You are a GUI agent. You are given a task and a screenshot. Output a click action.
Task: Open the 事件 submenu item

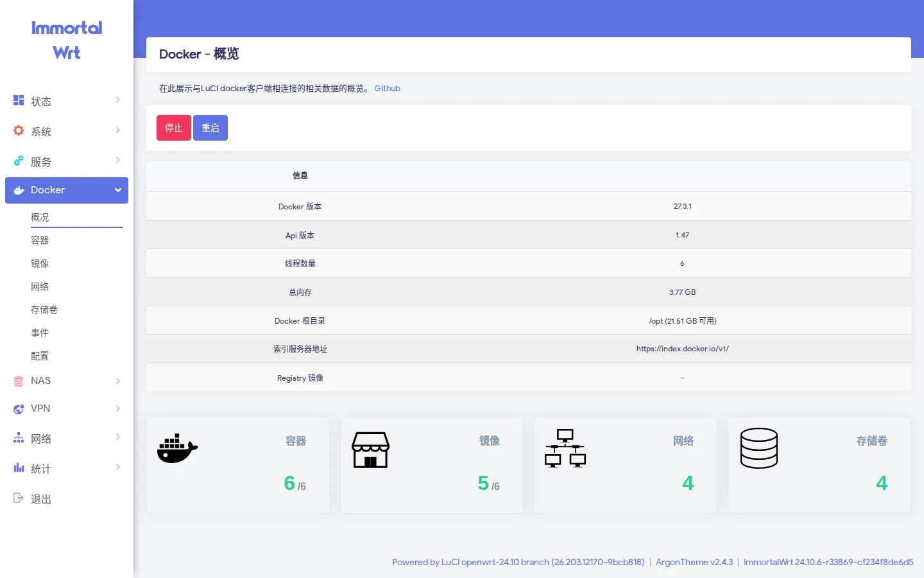(x=40, y=333)
